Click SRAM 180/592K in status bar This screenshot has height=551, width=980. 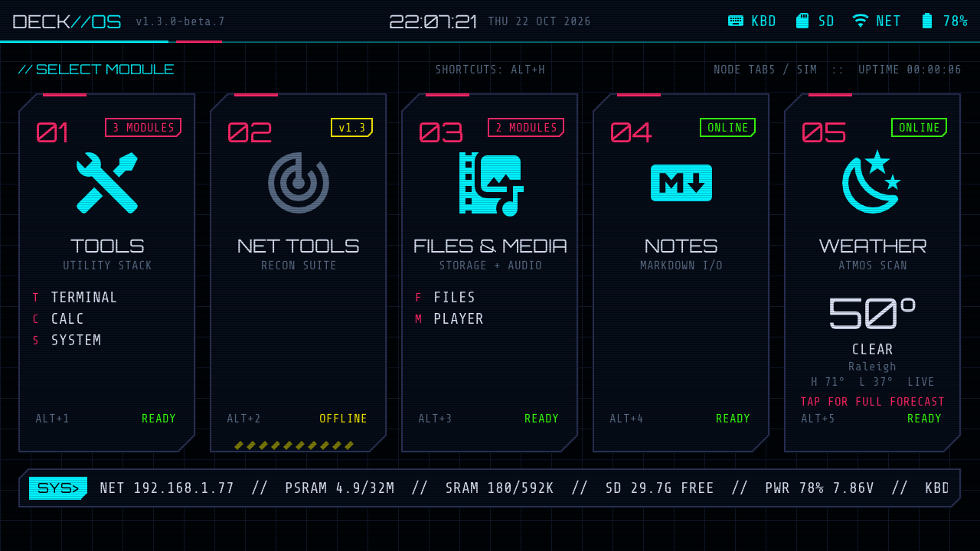(500, 488)
